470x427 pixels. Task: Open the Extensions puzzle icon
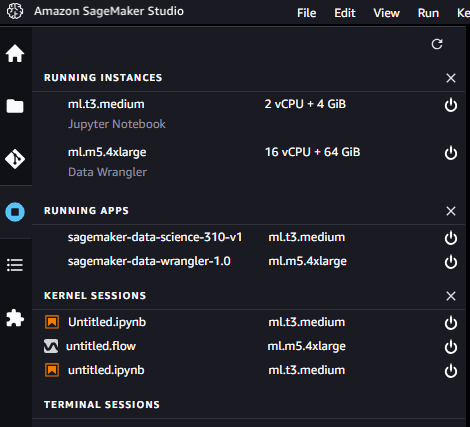pyautogui.click(x=15, y=318)
